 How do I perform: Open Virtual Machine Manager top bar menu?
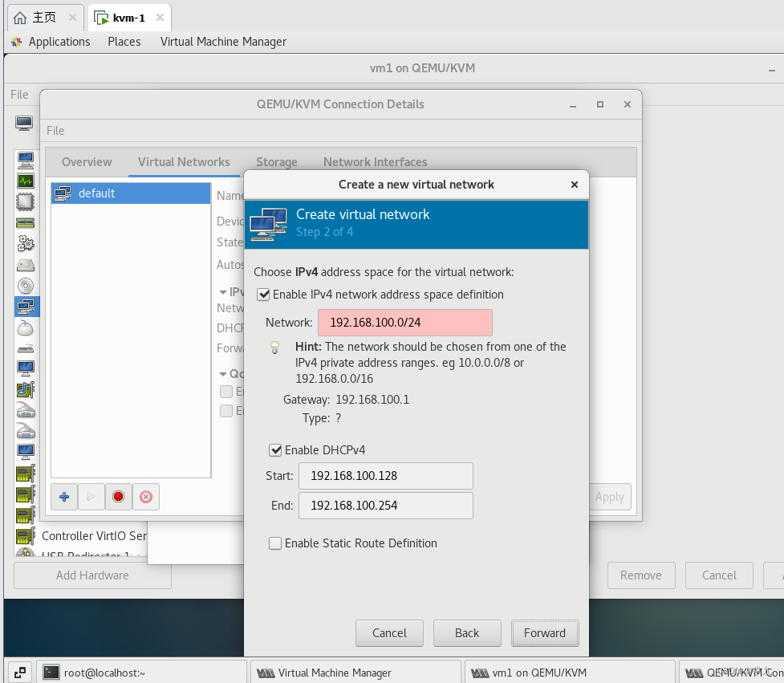click(223, 42)
